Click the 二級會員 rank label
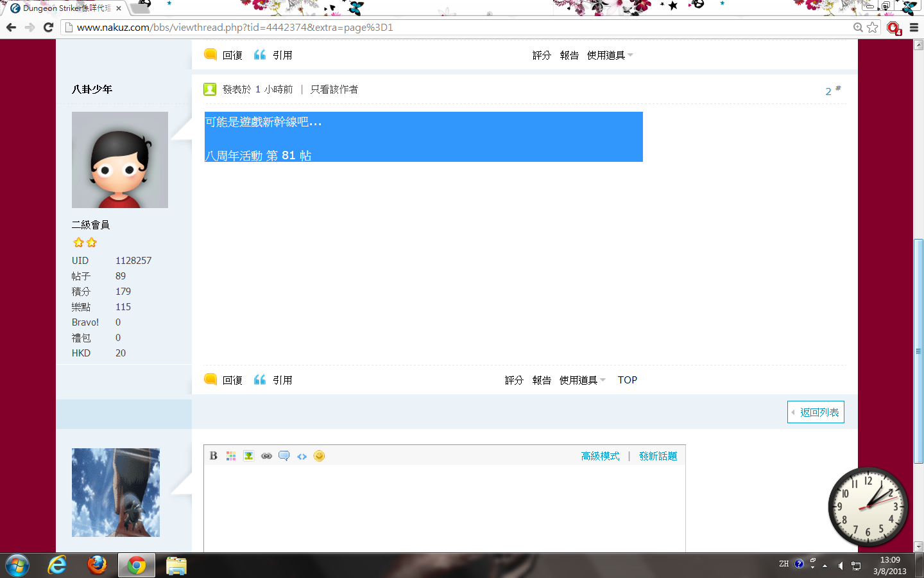 (90, 225)
